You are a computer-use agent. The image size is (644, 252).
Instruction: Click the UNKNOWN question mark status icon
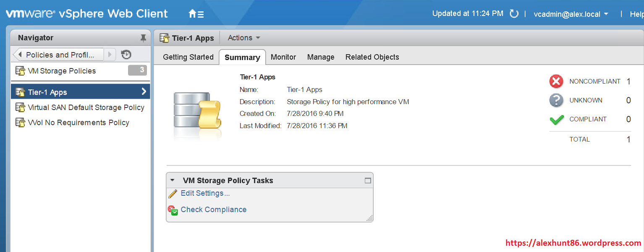556,100
